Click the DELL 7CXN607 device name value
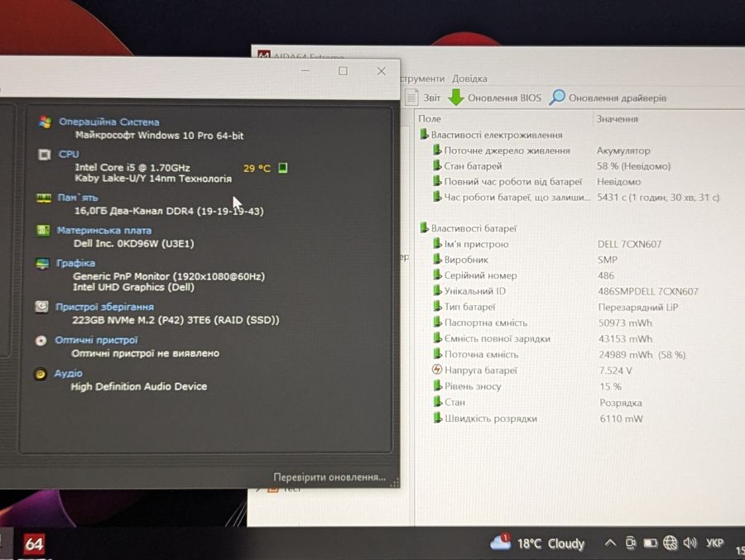 tap(630, 244)
